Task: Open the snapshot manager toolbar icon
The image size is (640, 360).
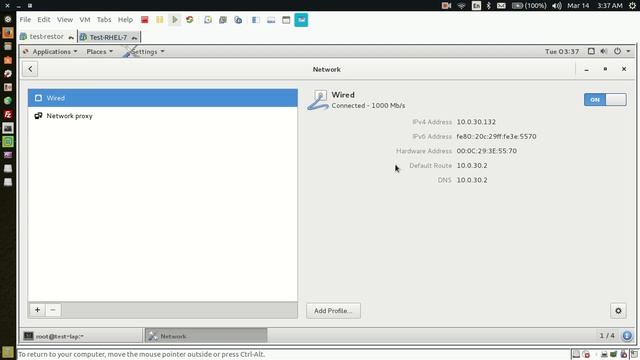Action: pyautogui.click(x=238, y=20)
